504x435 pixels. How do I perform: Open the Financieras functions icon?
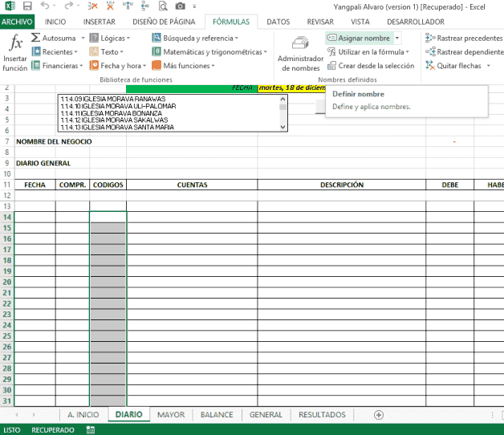pyautogui.click(x=35, y=65)
